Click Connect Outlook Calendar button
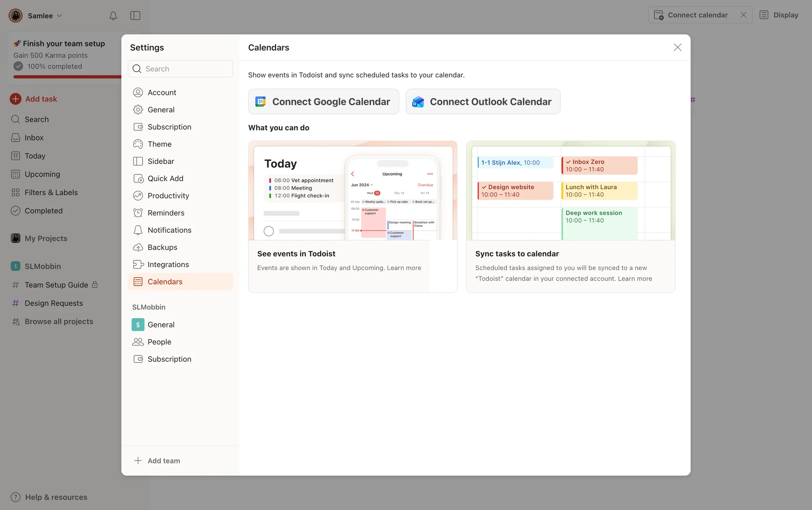 coord(483,102)
